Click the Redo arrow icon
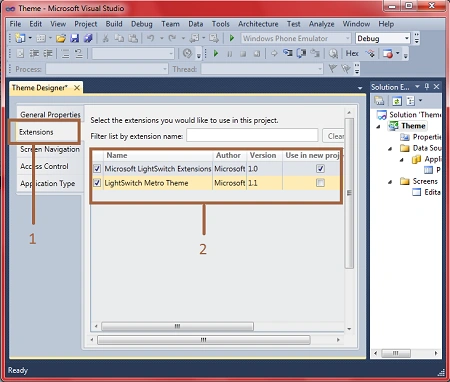 [172, 38]
